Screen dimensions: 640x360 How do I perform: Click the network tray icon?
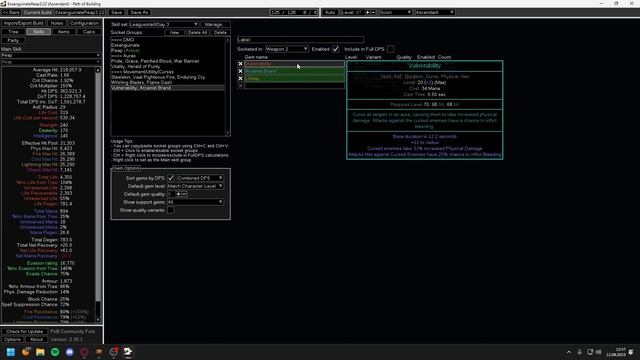pos(590,352)
